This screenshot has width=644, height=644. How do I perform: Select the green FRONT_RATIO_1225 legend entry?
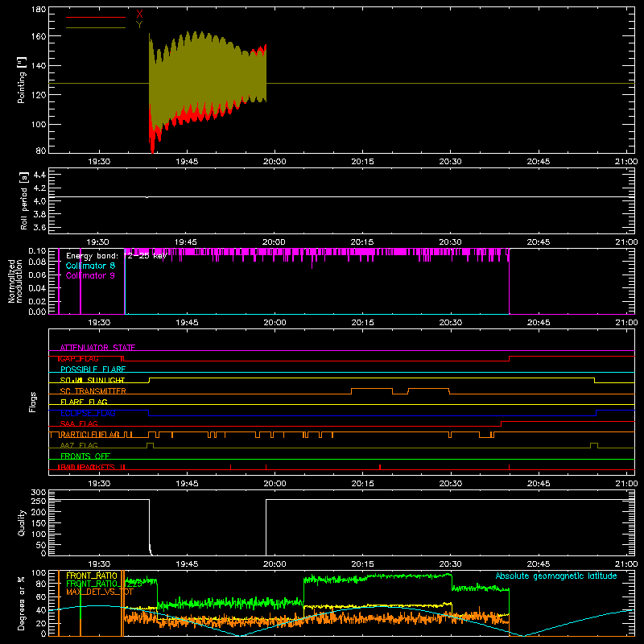pyautogui.click(x=104, y=584)
